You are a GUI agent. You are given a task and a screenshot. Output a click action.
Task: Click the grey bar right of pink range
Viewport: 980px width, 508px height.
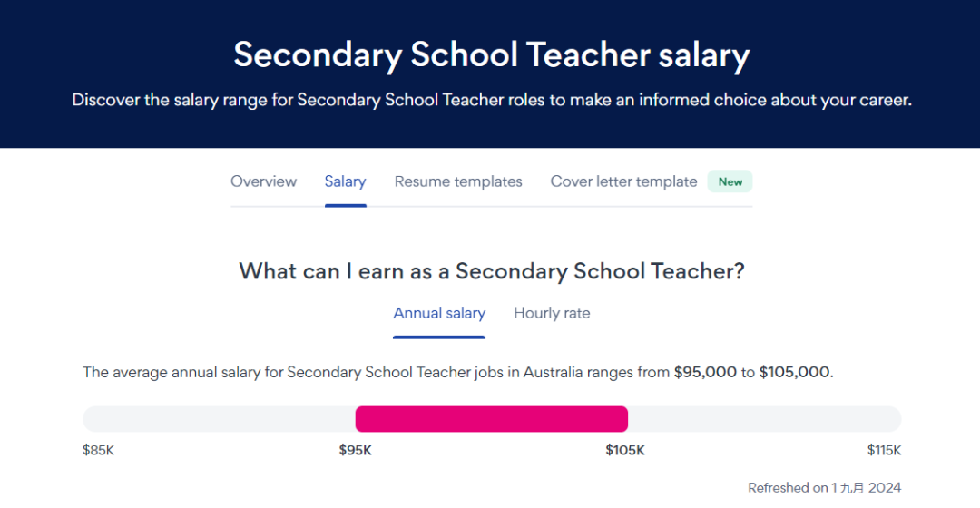coord(764,419)
